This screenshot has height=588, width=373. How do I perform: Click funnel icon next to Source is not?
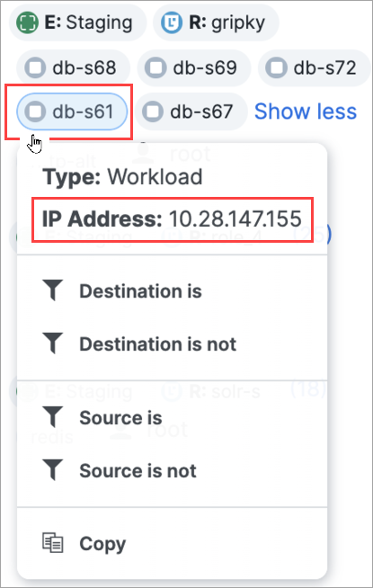[x=52, y=470]
